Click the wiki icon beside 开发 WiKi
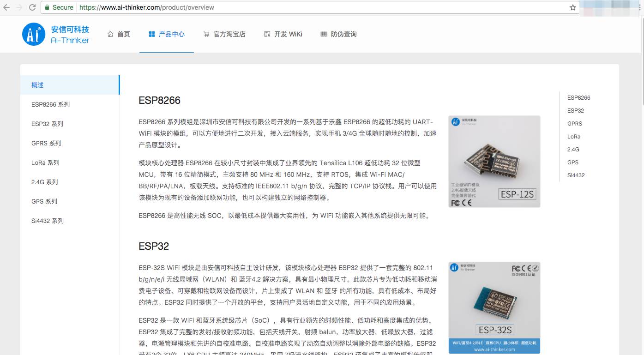This screenshot has height=355, width=644. pos(267,34)
